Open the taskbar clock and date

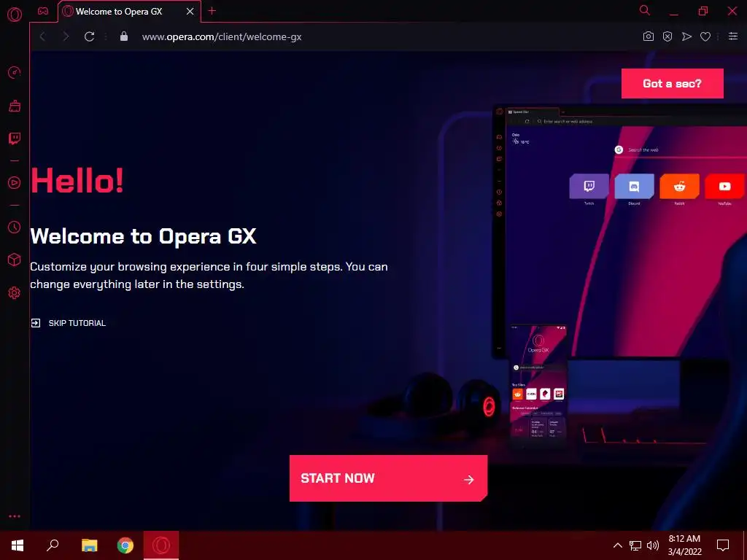684,545
